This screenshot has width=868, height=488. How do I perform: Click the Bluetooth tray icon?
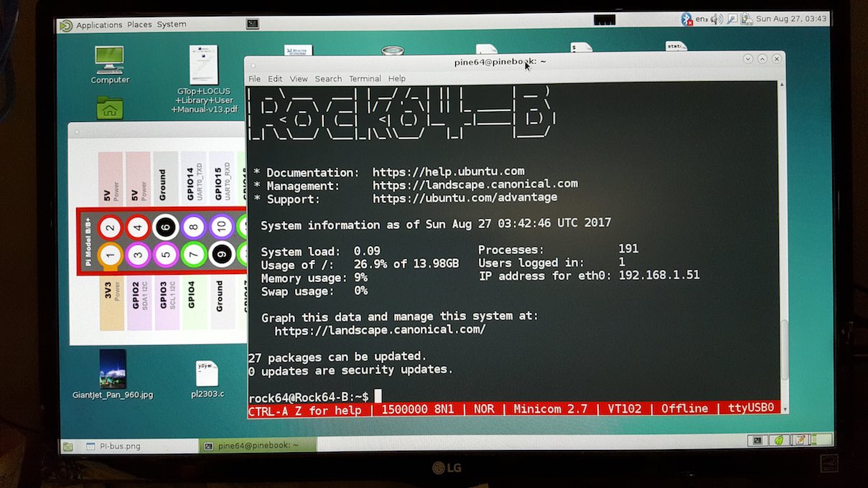(686, 19)
